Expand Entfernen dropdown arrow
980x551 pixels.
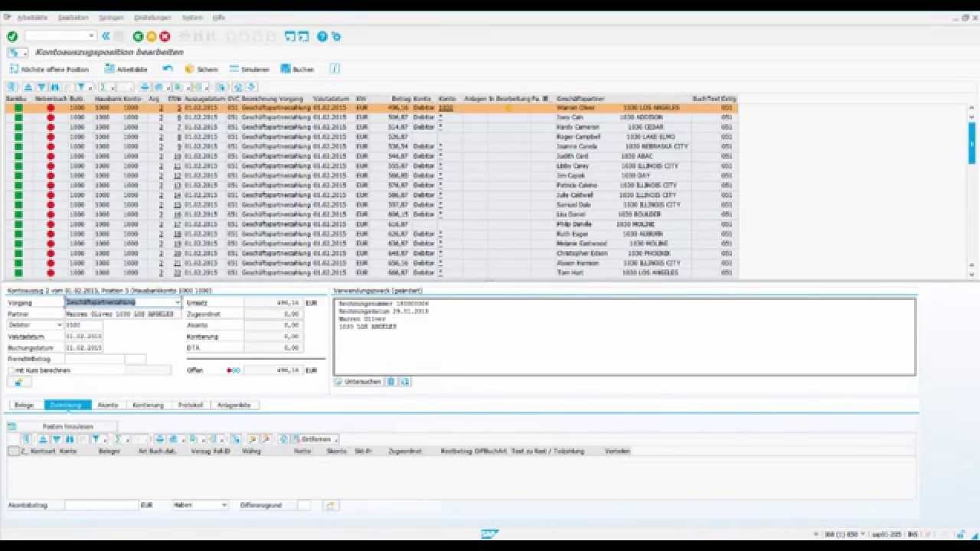pyautogui.click(x=336, y=439)
